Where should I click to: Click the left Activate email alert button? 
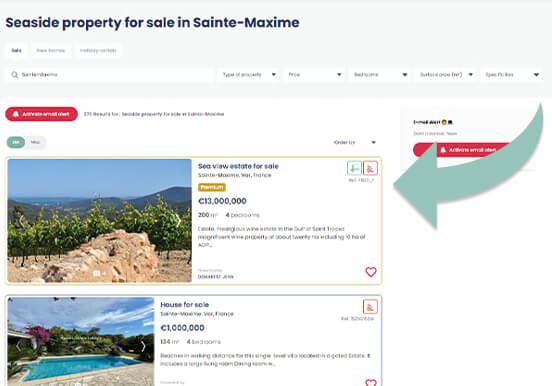42,114
